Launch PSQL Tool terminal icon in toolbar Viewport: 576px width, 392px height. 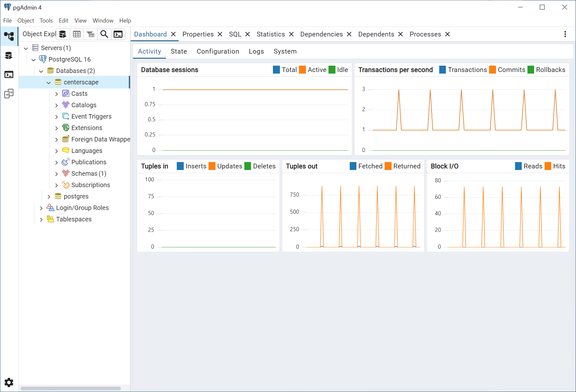118,34
